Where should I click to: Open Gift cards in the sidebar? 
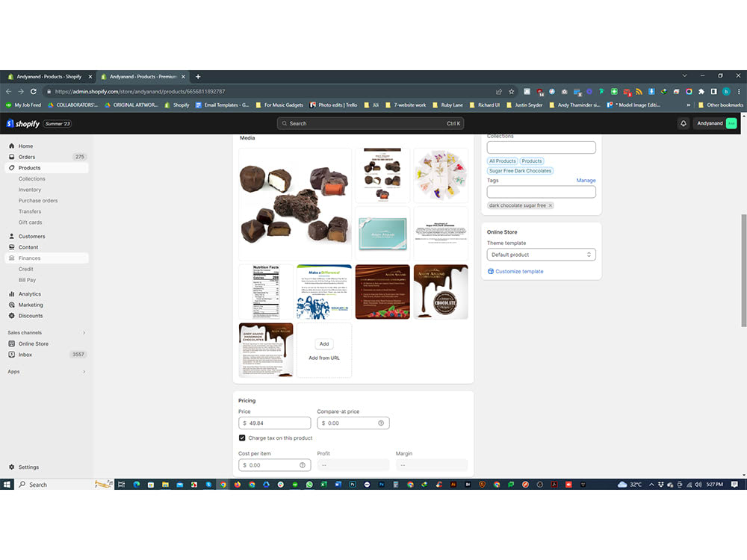point(30,223)
